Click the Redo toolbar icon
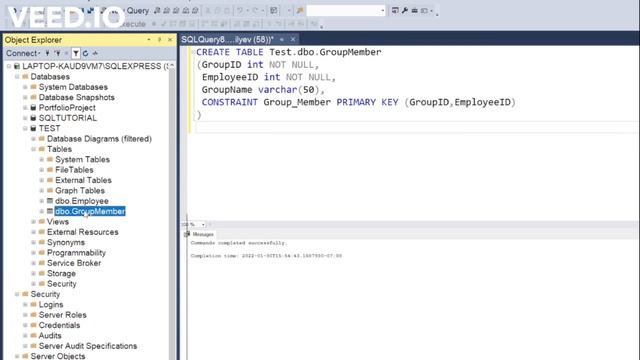The height and width of the screenshot is (360, 640). click(x=255, y=11)
